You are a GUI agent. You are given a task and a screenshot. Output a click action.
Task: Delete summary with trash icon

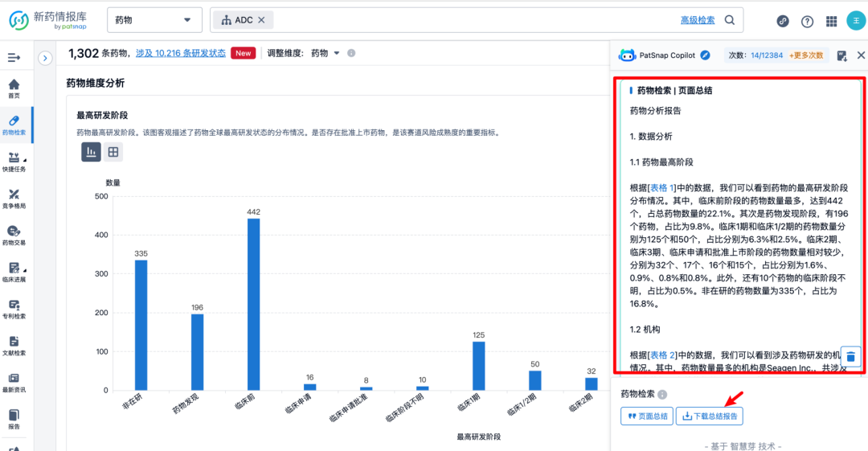(852, 355)
